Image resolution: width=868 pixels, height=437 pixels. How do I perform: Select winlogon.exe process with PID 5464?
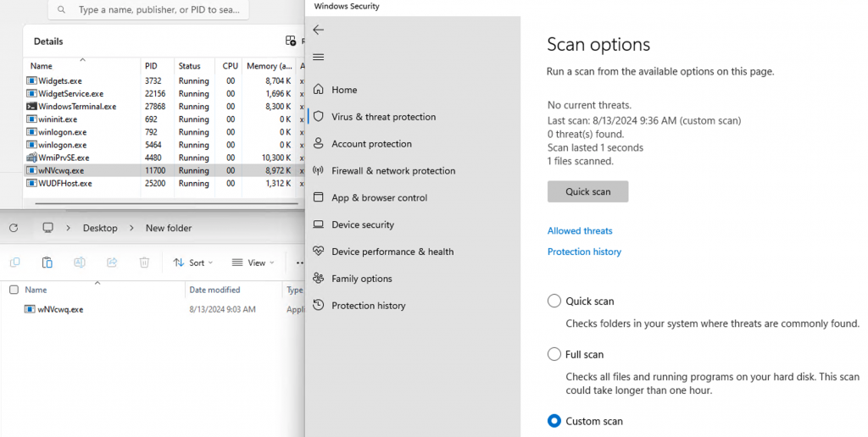(x=164, y=144)
